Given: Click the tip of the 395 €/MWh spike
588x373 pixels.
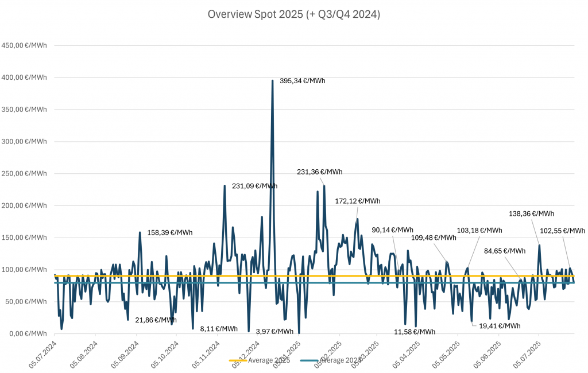Looking at the screenshot, I should coord(272,81).
